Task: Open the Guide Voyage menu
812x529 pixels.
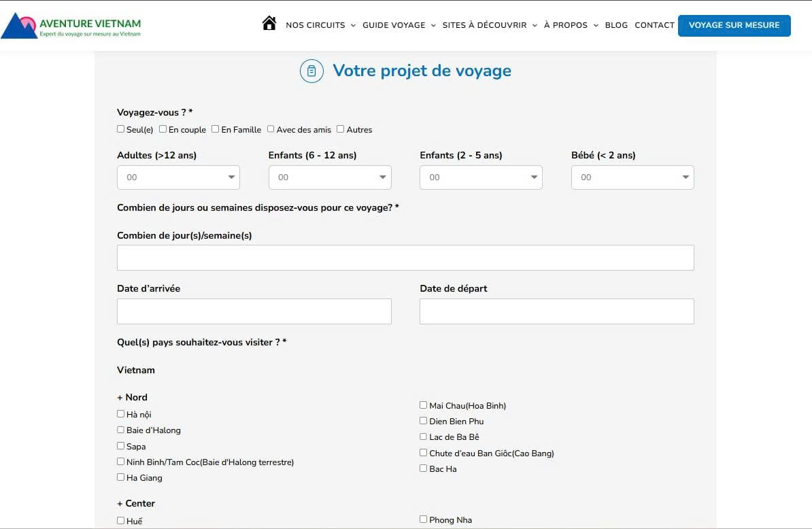Action: click(x=394, y=25)
